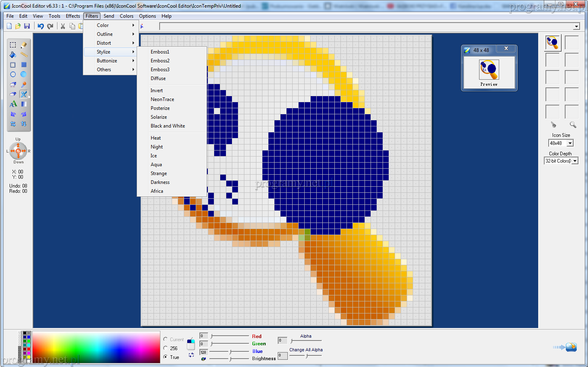The height and width of the screenshot is (367, 588).
Task: Select the True color radio button
Action: point(166,357)
